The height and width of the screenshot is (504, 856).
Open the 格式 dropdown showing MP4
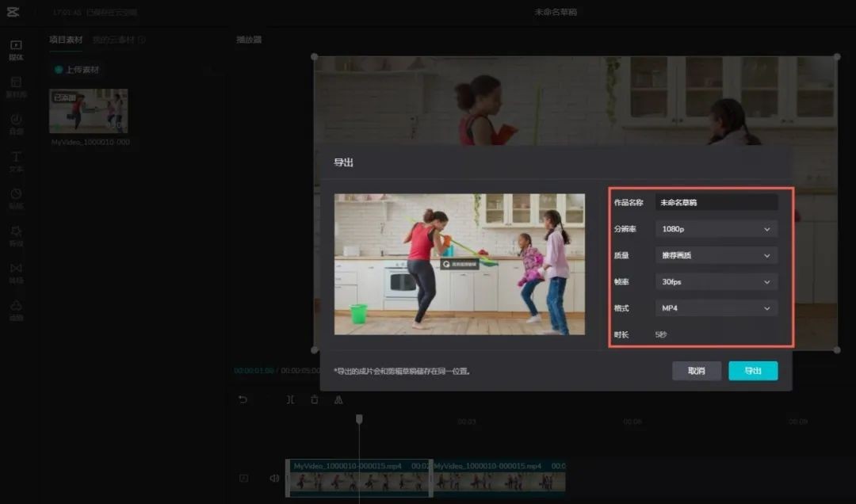tap(716, 308)
